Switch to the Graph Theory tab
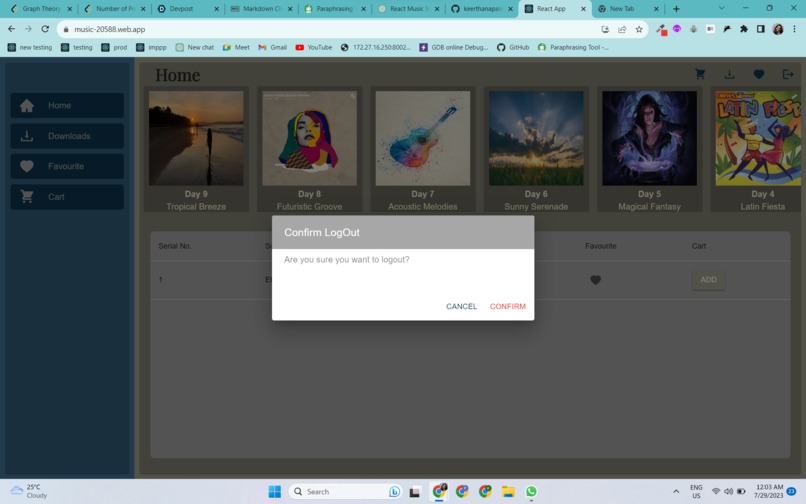Image resolution: width=806 pixels, height=504 pixels. pos(41,9)
